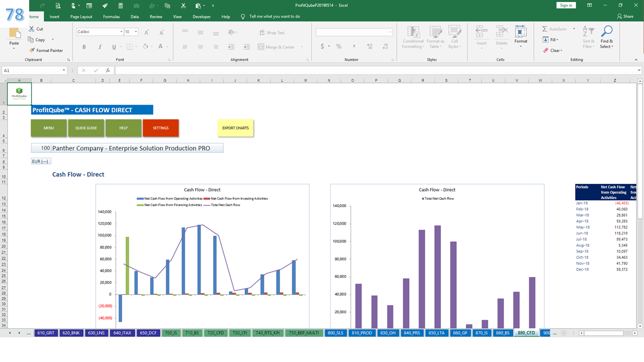This screenshot has height=362, width=644.
Task: Click the Insert Function fx icon
Action: pos(108,70)
